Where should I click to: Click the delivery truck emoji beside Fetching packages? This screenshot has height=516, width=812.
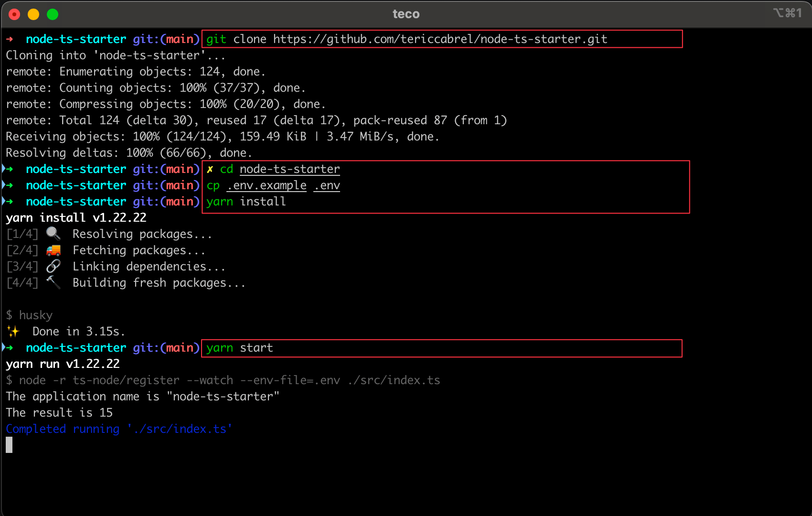click(53, 250)
